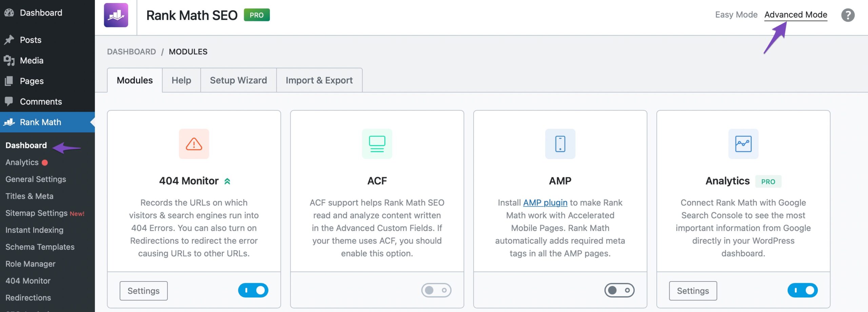Viewport: 868px width, 312px height.
Task: Click the Rank Math sidebar chart icon
Action: point(9,122)
